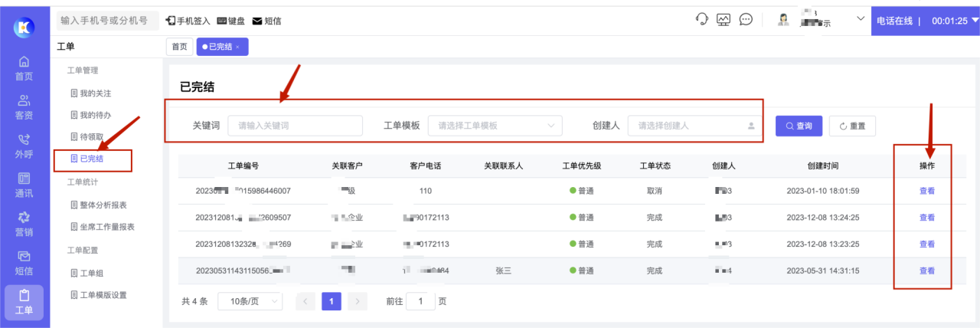Open the 外呼 outbound call section
This screenshot has width=980, height=328.
tap(24, 146)
